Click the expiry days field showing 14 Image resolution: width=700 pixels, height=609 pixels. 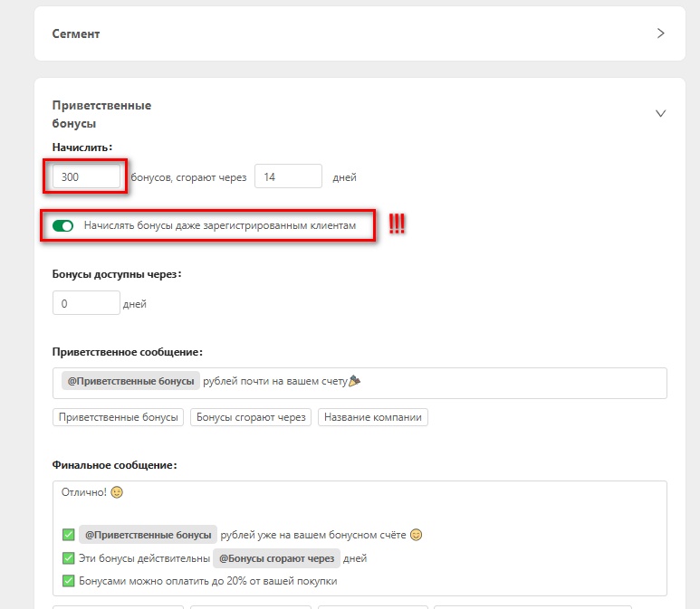[288, 176]
